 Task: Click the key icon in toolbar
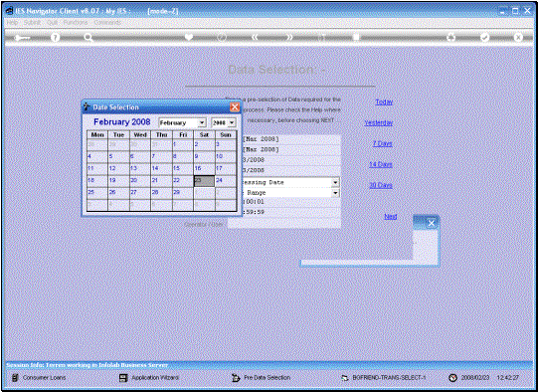[x=22, y=38]
